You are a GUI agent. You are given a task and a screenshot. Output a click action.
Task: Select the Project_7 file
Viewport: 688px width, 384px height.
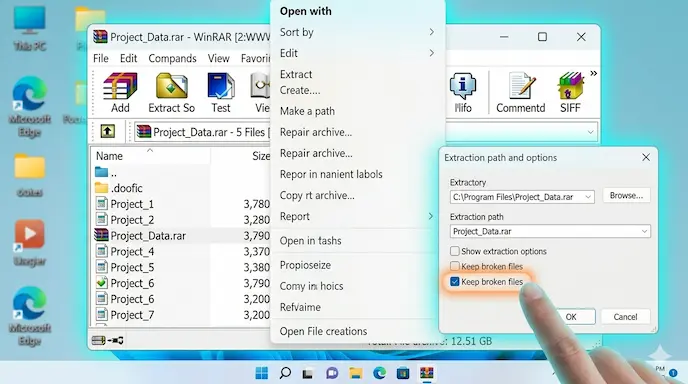[181, 315]
